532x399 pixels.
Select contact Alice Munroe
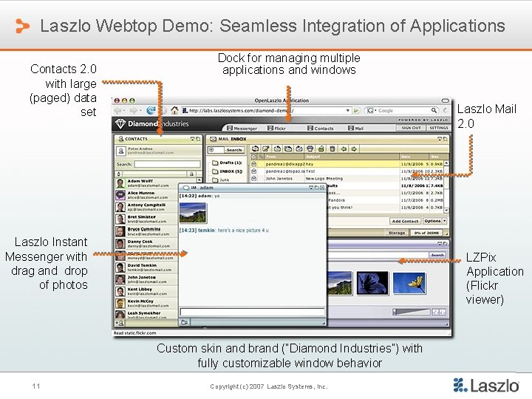coord(146,195)
